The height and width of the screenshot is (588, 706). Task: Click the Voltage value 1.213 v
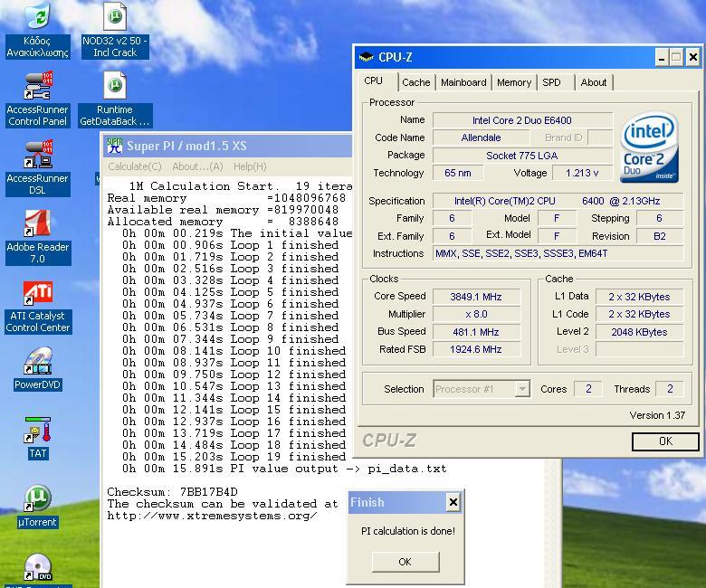point(582,173)
